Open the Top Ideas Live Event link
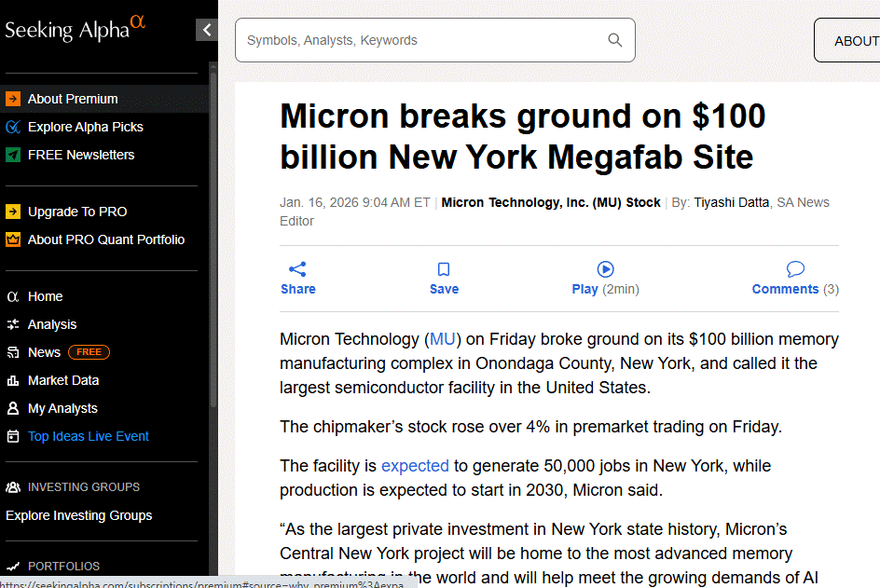Screen dimensions: 880x588 click(x=89, y=436)
